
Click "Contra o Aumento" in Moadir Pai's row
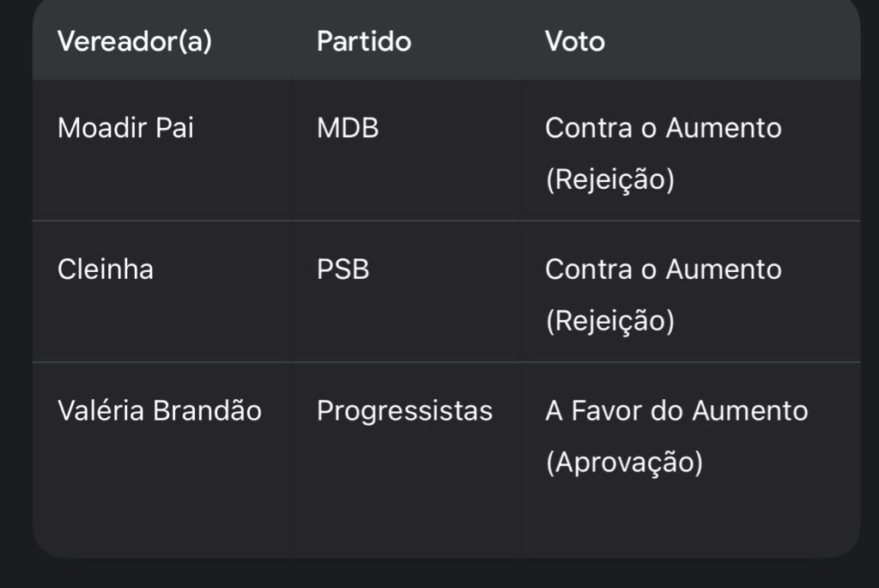[x=663, y=128]
